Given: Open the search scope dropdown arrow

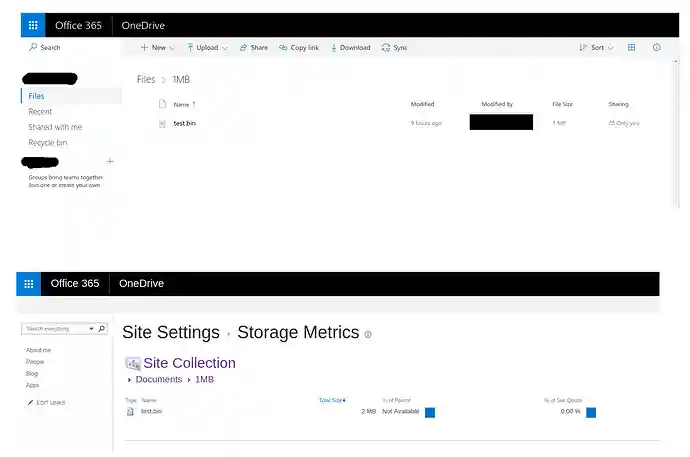Looking at the screenshot, I should coord(91,329).
